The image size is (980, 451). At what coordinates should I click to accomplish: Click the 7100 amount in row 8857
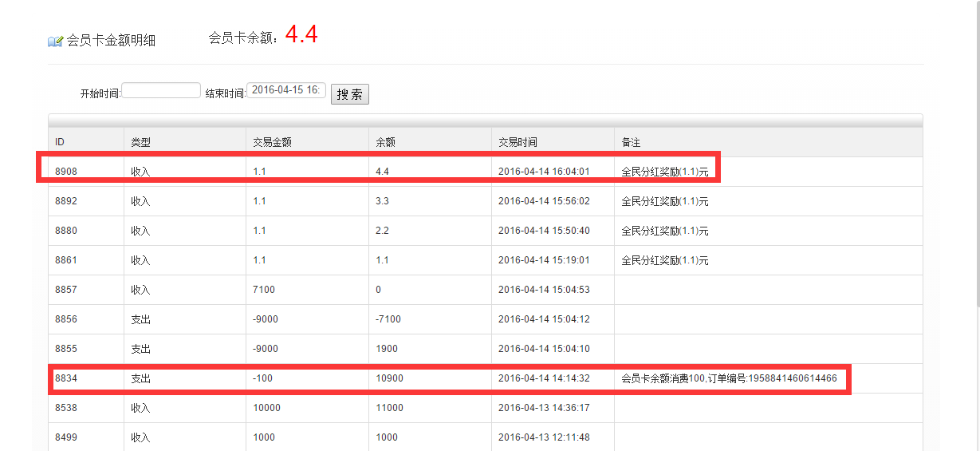click(264, 290)
